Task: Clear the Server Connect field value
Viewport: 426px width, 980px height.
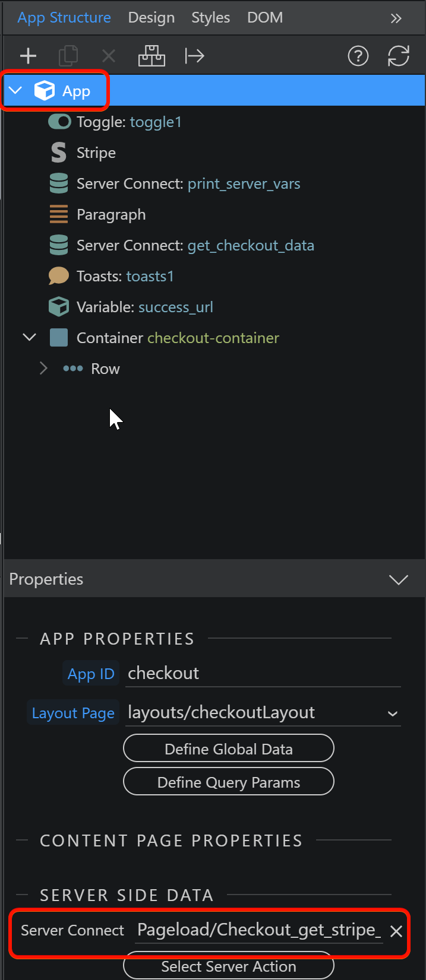Action: [396, 931]
